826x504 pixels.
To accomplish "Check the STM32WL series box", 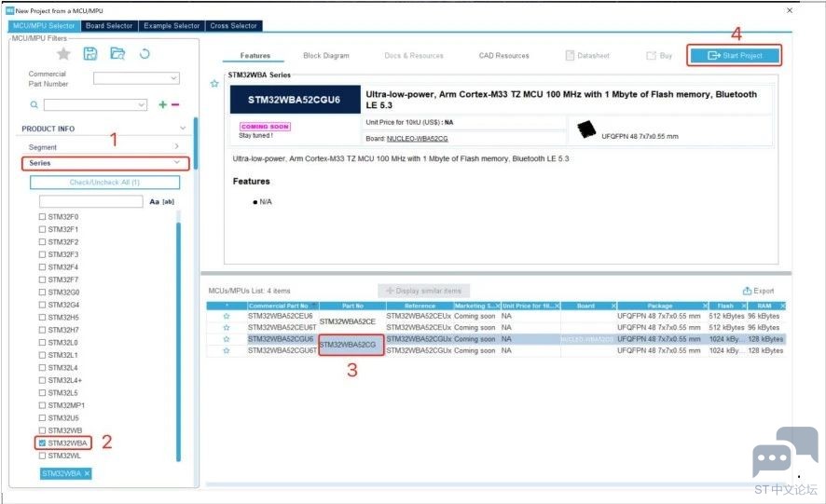I will pos(42,456).
